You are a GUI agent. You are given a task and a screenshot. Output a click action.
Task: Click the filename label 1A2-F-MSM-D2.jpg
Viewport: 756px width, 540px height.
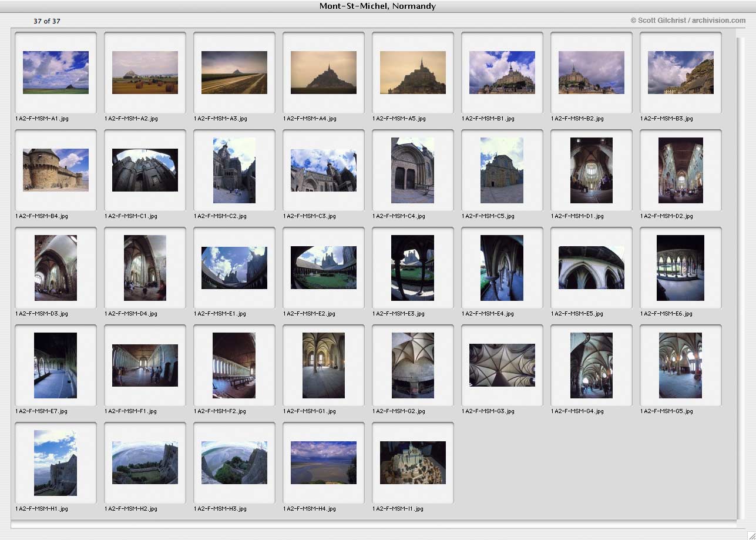pyautogui.click(x=667, y=216)
